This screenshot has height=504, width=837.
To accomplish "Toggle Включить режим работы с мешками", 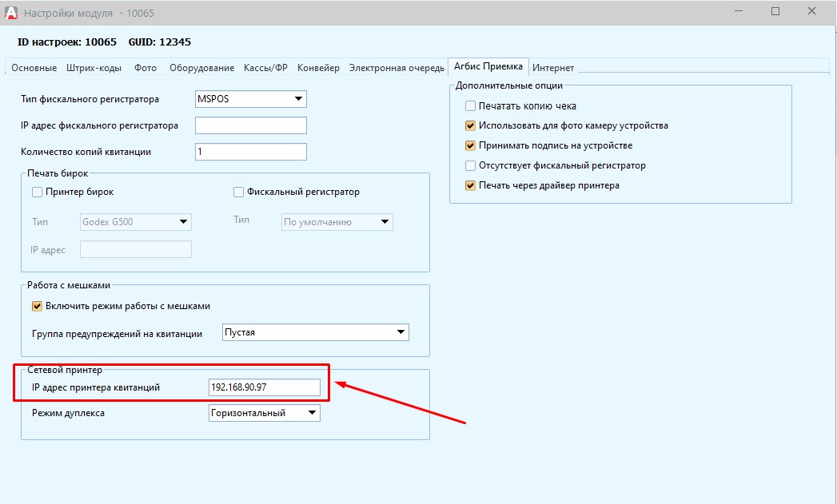I will point(38,306).
